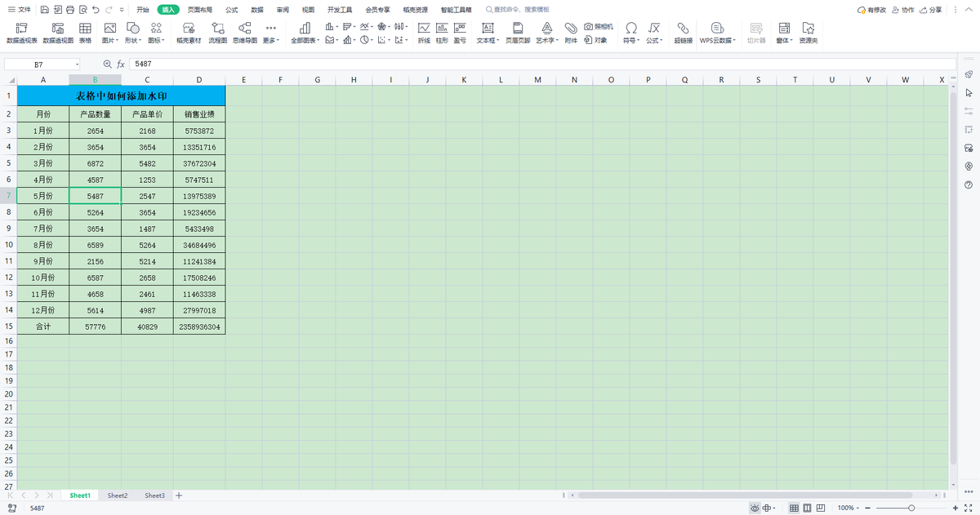
Task: Click the print preview icon
Action: (x=83, y=10)
